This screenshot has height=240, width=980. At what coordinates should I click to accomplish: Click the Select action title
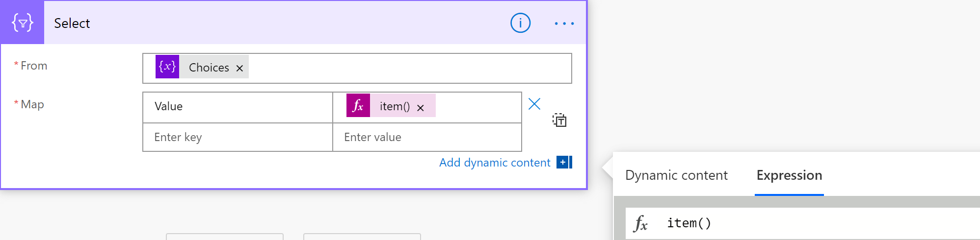(x=72, y=24)
